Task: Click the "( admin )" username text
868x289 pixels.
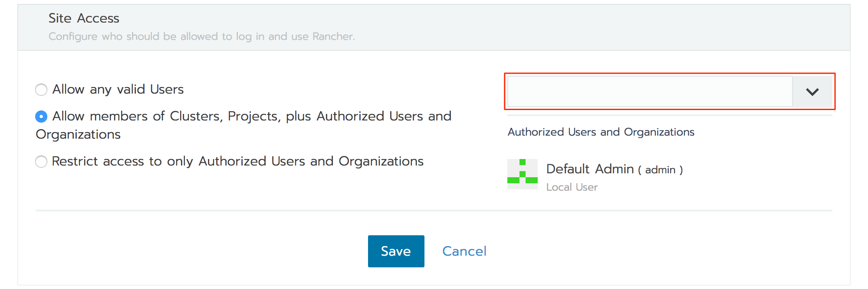Action: (x=660, y=170)
